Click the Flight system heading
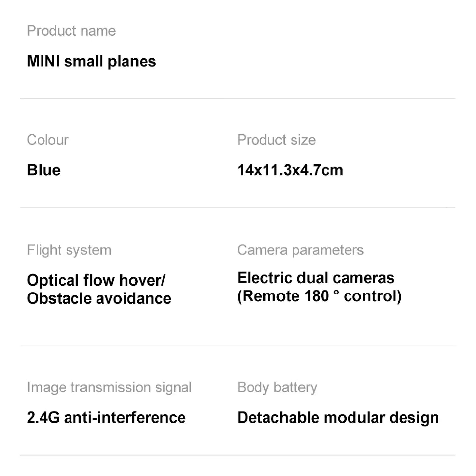The height and width of the screenshot is (476, 476). [x=69, y=250]
